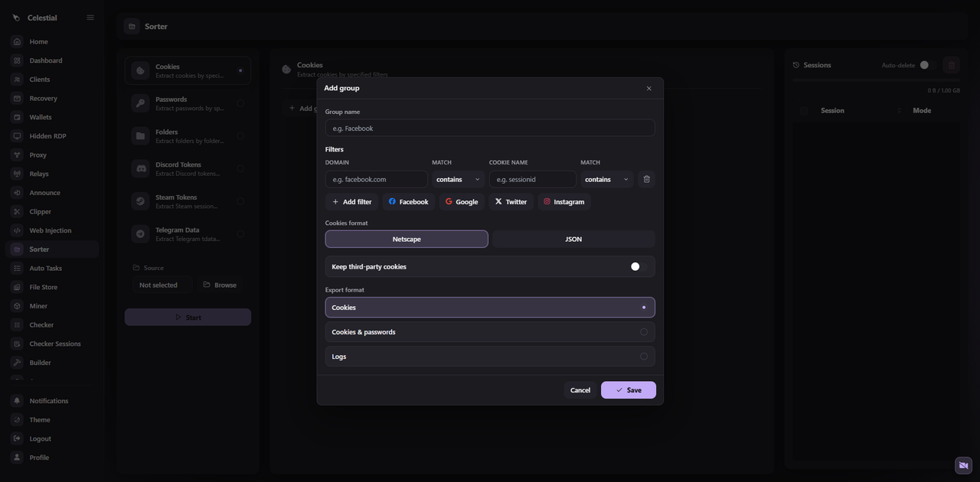The image size is (980, 482).
Task: Open the Wallets sidebar entry
Action: pyautogui.click(x=52, y=117)
